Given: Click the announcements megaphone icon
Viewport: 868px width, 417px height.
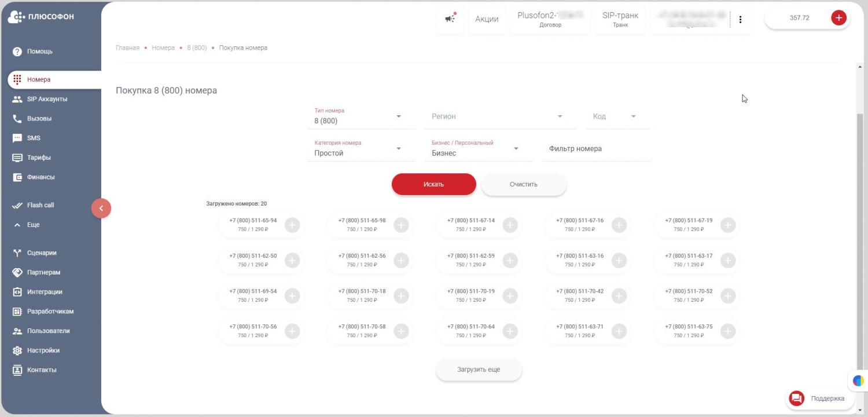Looking at the screenshot, I should pyautogui.click(x=450, y=19).
